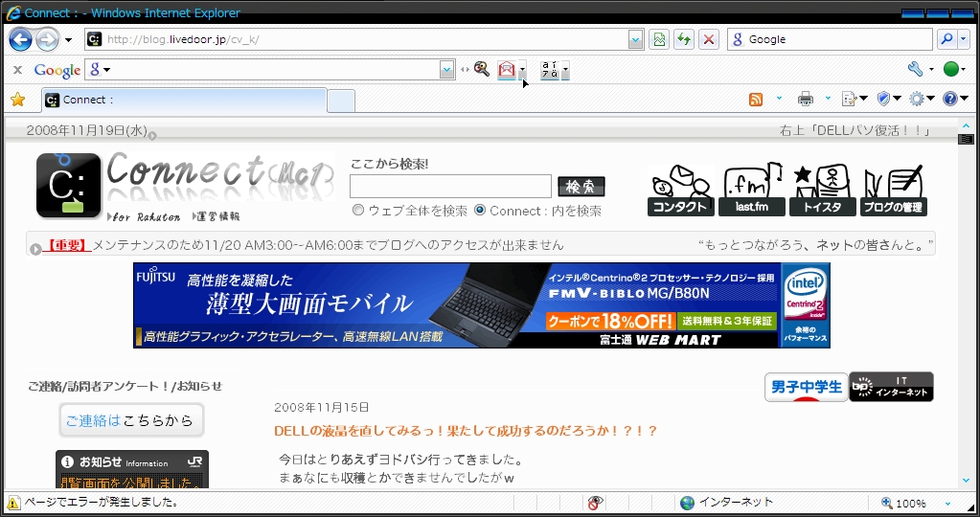This screenshot has width=980, height=517.
Task: Go forward with the Forward arrow
Action: point(48,40)
